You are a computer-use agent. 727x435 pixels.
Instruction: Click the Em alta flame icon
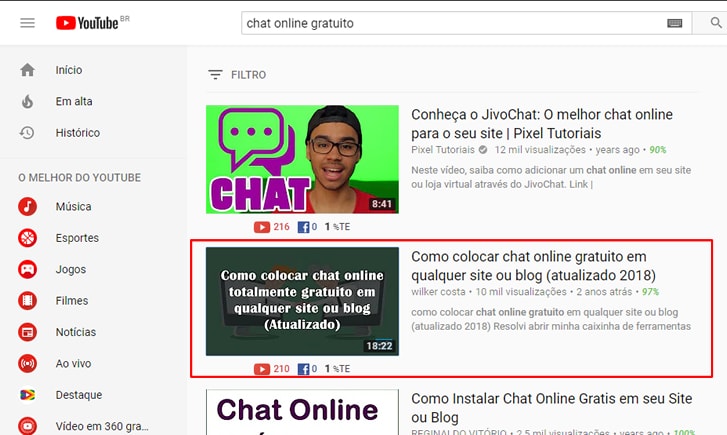(27, 101)
